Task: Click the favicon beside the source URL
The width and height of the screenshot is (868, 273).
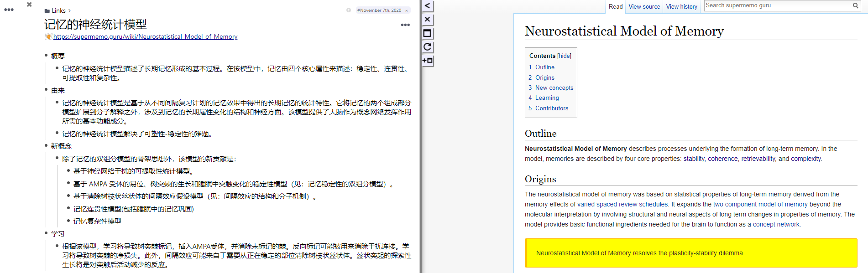Action: click(x=48, y=36)
